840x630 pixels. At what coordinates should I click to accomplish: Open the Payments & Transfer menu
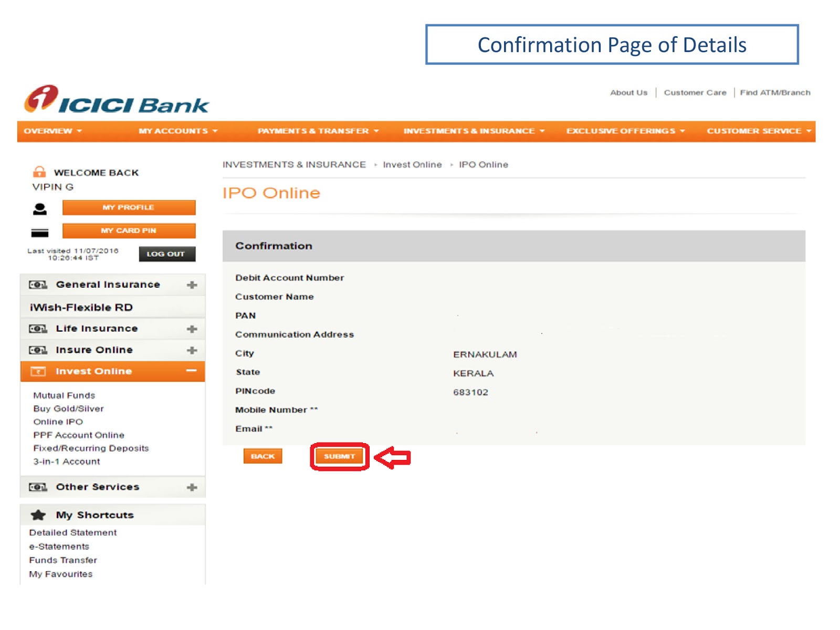click(318, 131)
